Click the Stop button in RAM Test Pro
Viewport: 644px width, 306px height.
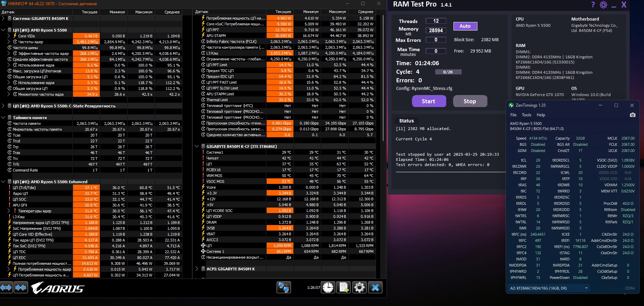[x=470, y=101]
